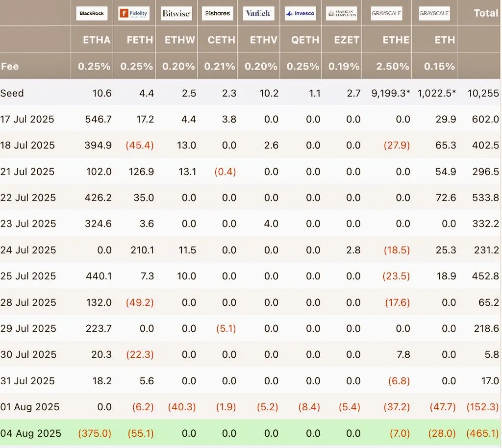Click the (49.2) FETH outflow
502x448 pixels.
click(140, 302)
